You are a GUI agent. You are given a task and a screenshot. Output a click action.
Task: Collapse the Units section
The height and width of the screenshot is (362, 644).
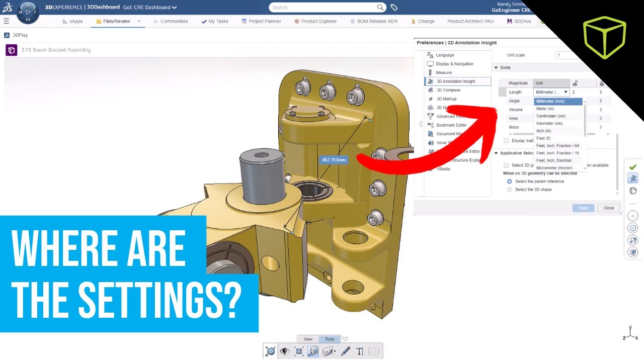(x=496, y=67)
